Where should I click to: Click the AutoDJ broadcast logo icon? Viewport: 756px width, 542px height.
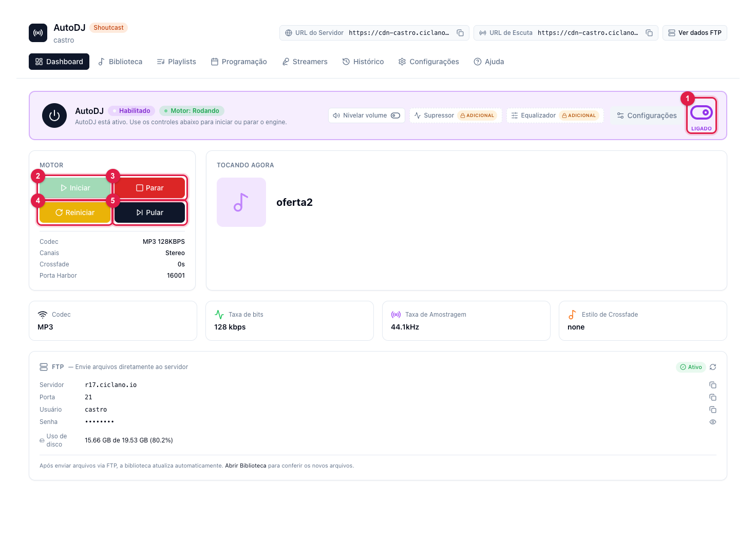pyautogui.click(x=38, y=33)
